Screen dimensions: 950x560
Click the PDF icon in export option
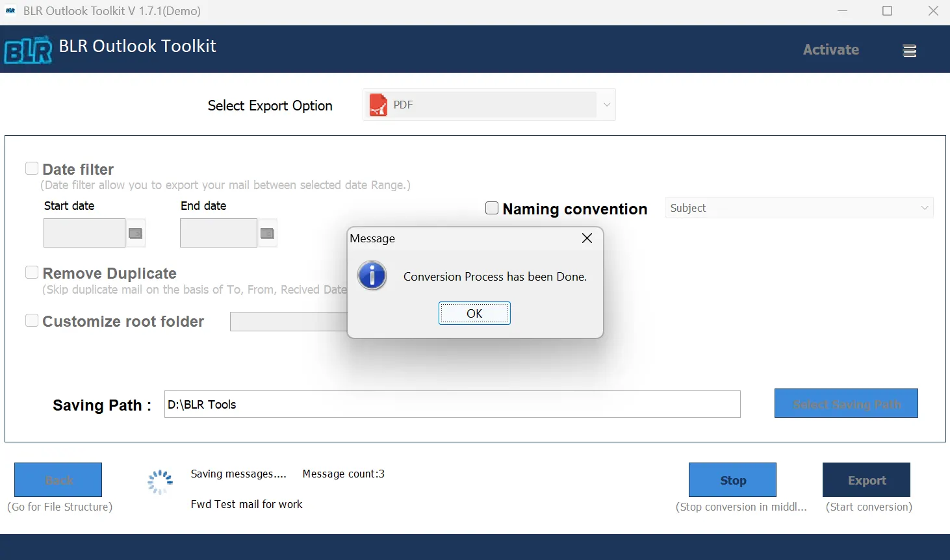[378, 105]
